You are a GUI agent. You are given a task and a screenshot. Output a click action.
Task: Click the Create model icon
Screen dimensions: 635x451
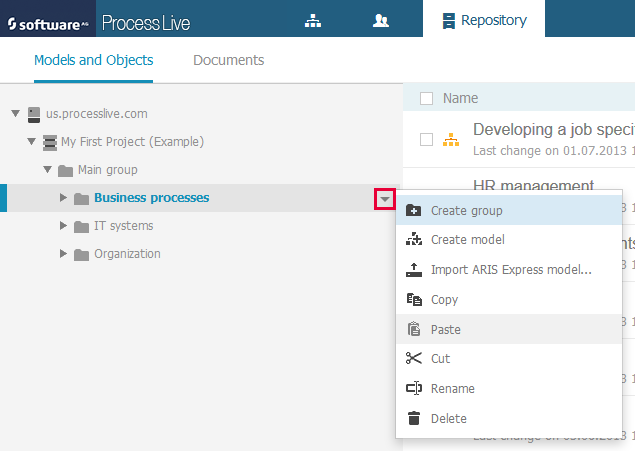click(414, 239)
